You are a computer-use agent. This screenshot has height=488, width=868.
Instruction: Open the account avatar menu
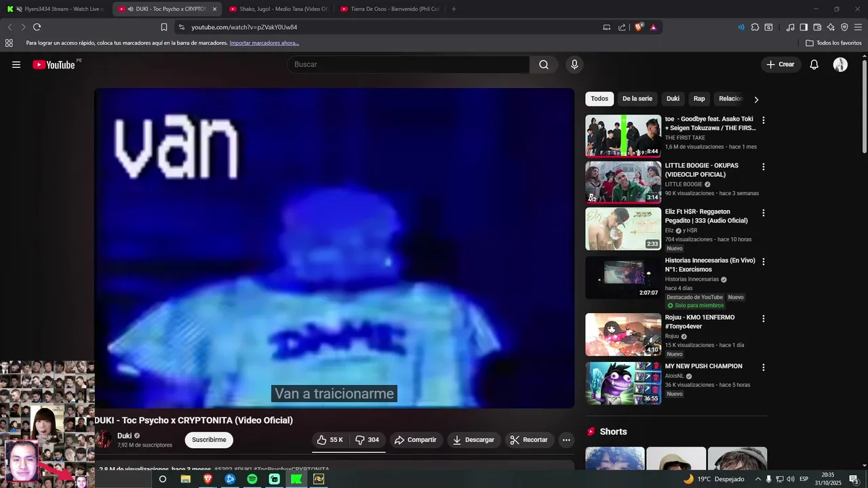(840, 64)
